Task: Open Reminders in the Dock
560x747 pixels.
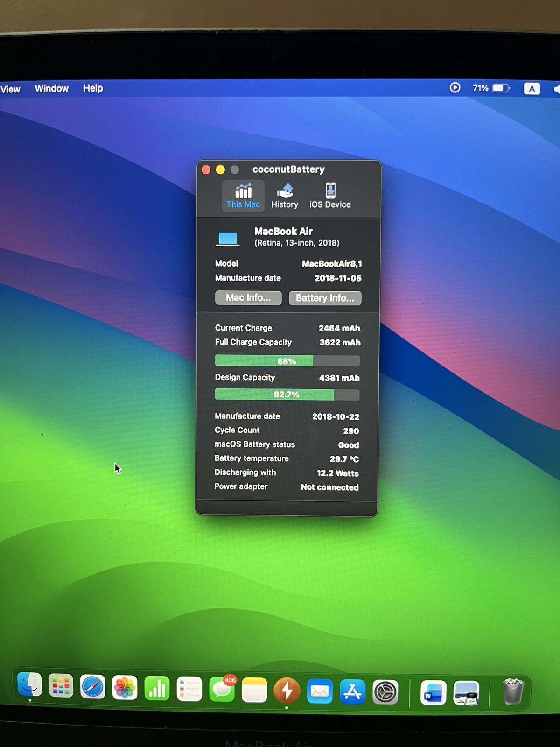Action: click(189, 689)
